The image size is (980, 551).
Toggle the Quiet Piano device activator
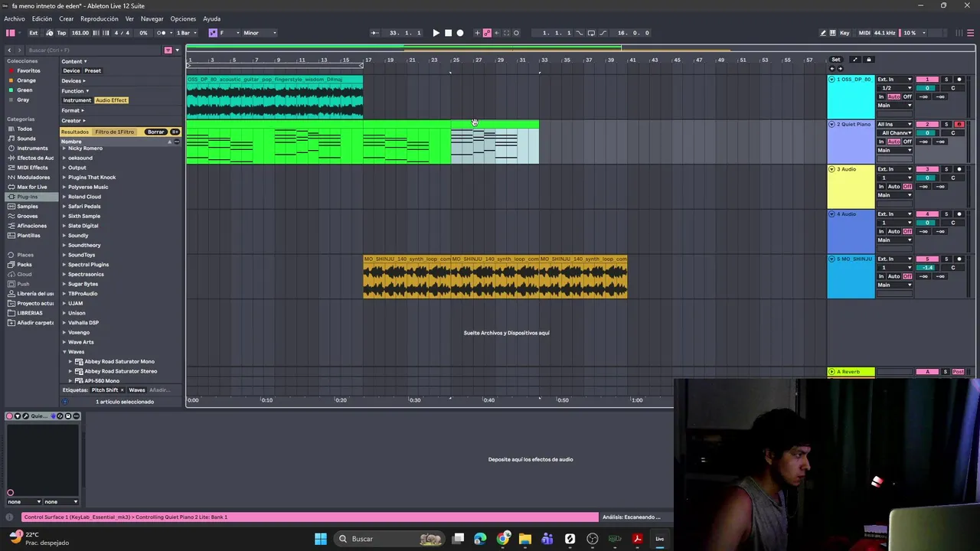point(9,416)
